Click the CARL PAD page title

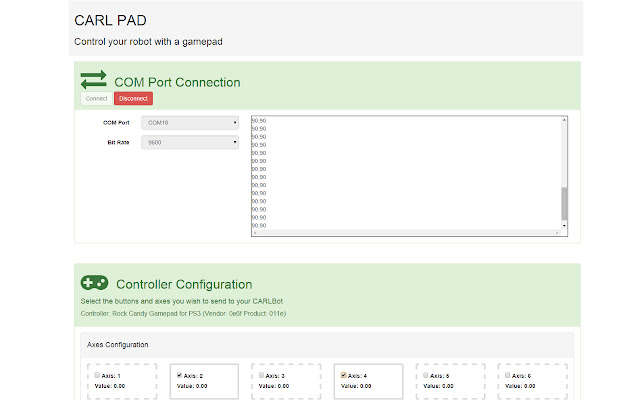click(x=110, y=20)
